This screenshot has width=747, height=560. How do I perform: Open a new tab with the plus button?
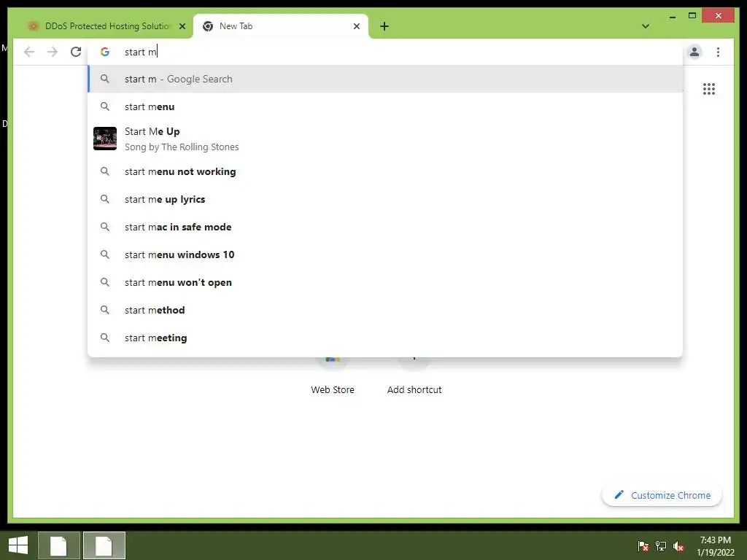384,26
